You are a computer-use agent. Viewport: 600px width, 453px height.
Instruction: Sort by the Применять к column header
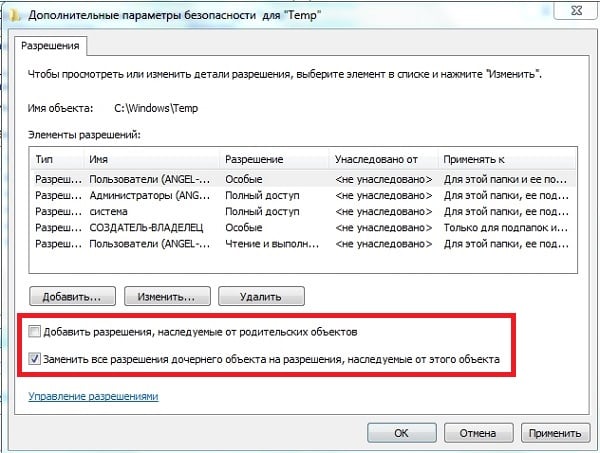(x=507, y=159)
